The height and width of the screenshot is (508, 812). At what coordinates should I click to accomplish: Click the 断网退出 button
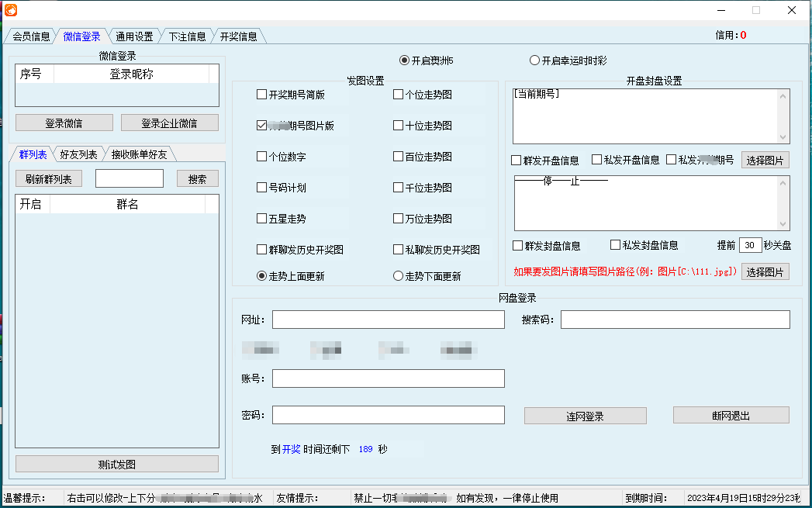click(731, 415)
